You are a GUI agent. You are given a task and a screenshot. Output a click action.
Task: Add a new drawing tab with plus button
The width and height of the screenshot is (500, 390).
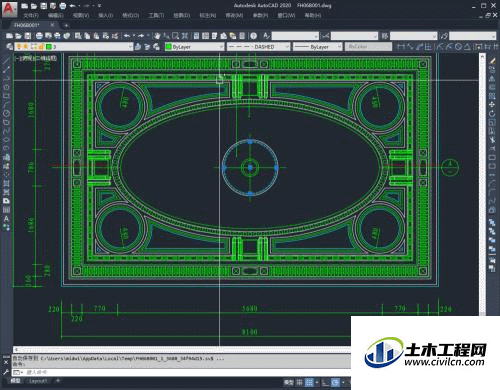pyautogui.click(x=66, y=25)
